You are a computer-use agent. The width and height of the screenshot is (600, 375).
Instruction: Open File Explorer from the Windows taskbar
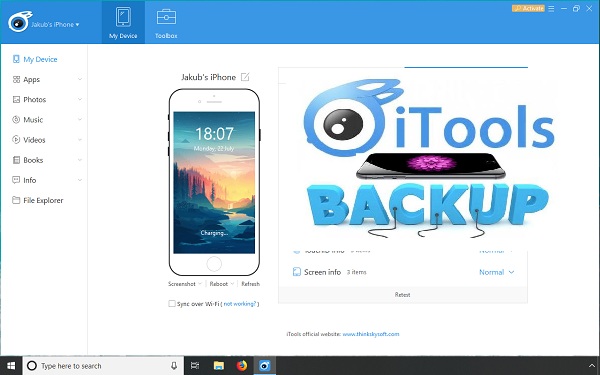pos(218,366)
